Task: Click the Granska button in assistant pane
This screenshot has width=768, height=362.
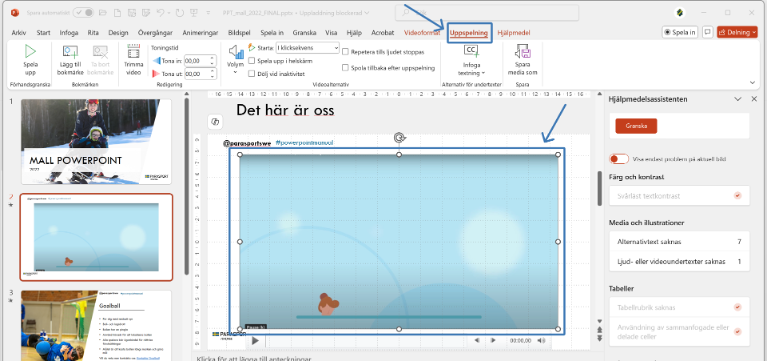Action: (636, 126)
